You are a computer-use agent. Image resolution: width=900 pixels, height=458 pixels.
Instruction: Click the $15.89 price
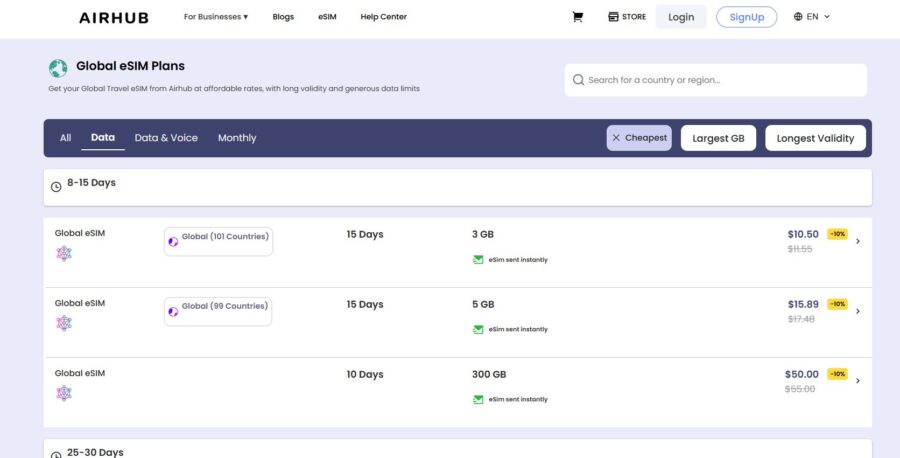(x=803, y=304)
